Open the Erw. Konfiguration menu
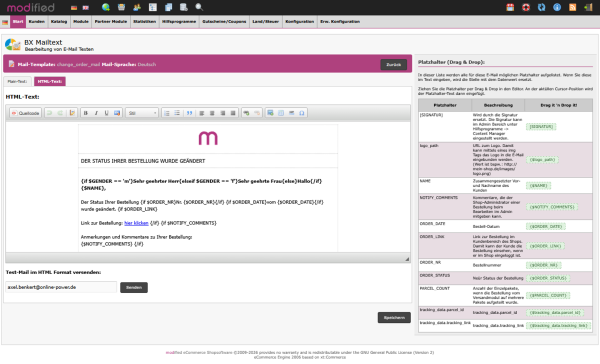This screenshot has width=600, height=364. (x=340, y=22)
